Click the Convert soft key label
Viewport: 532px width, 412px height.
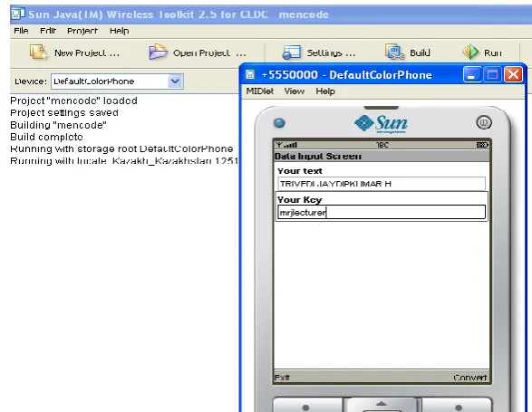click(470, 378)
